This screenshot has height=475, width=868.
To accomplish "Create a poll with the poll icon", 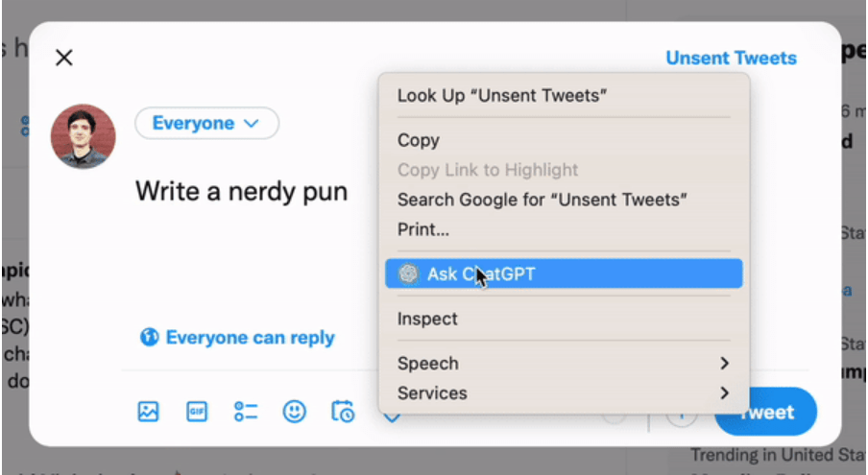I will coord(245,412).
